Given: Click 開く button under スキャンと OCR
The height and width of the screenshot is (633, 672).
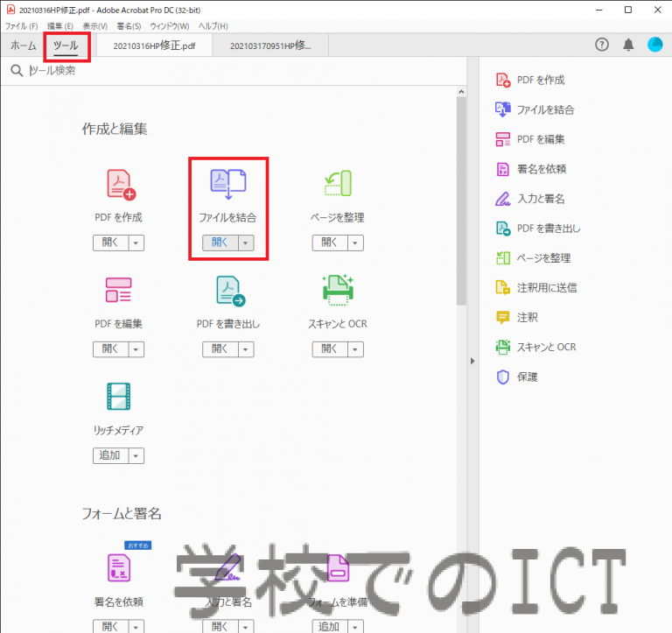Looking at the screenshot, I should (x=330, y=349).
